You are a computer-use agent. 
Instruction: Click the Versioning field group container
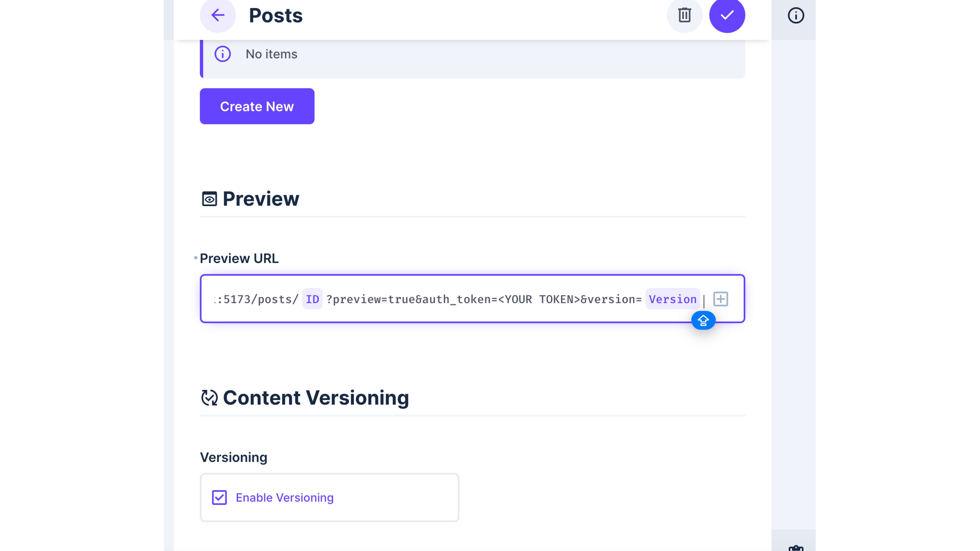329,497
